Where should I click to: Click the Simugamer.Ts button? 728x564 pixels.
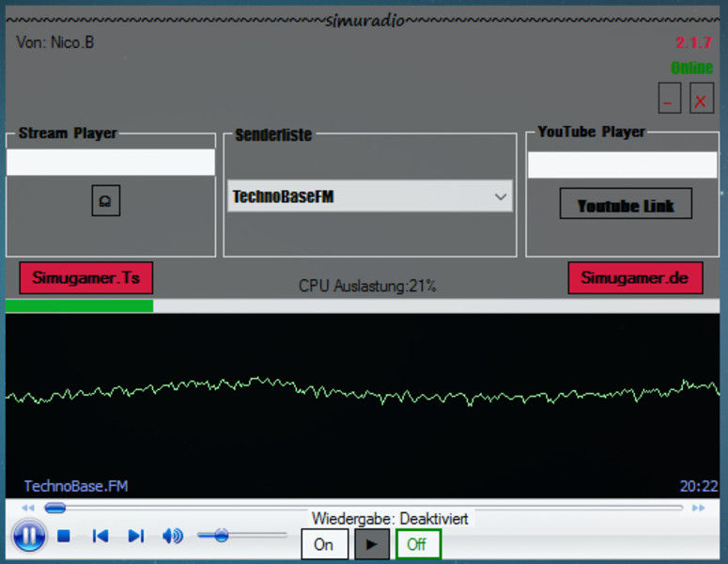coord(85,278)
